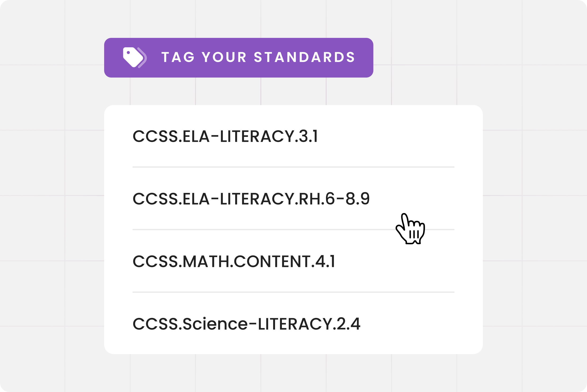Select the CCSS.ELA-LITERACY.3.1 standard
This screenshot has width=587, height=392.
coord(225,137)
